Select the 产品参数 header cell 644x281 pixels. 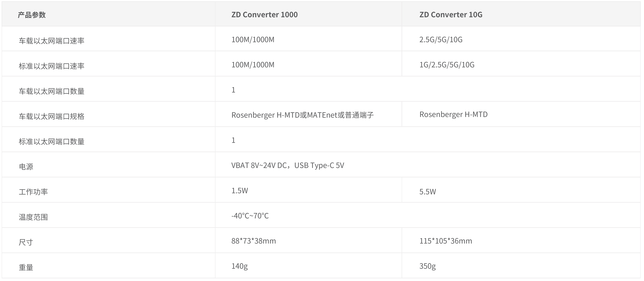(32, 15)
